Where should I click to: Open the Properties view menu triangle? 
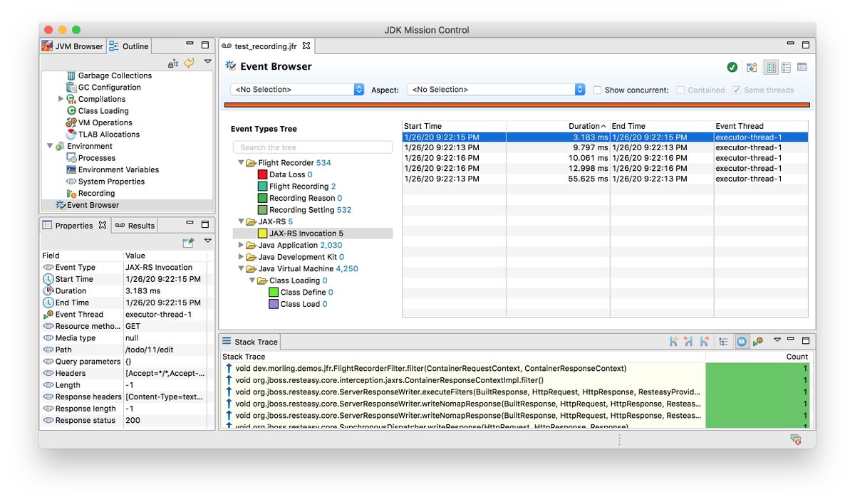[207, 241]
